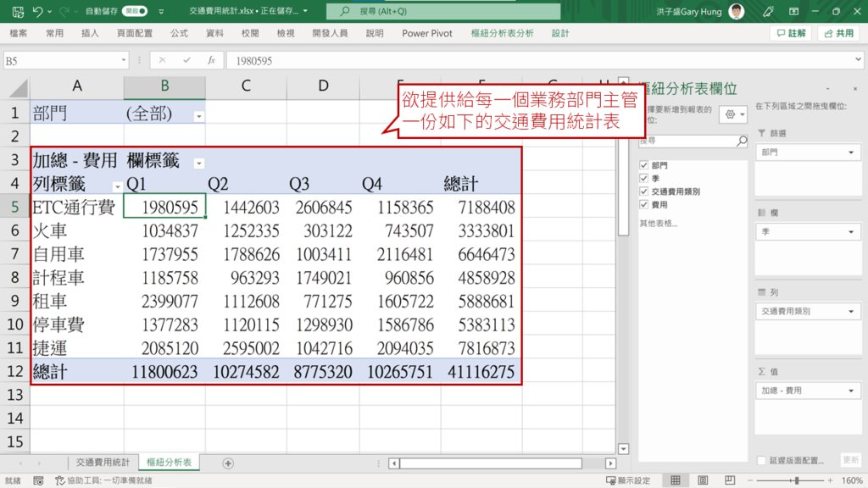Expand the formula bar with chevron

pyautogui.click(x=858, y=59)
